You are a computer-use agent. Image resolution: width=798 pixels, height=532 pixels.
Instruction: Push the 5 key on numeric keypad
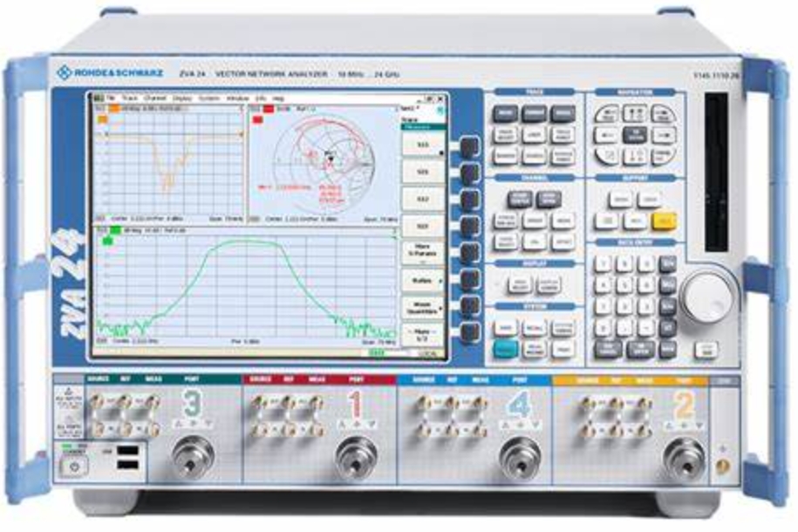[624, 285]
